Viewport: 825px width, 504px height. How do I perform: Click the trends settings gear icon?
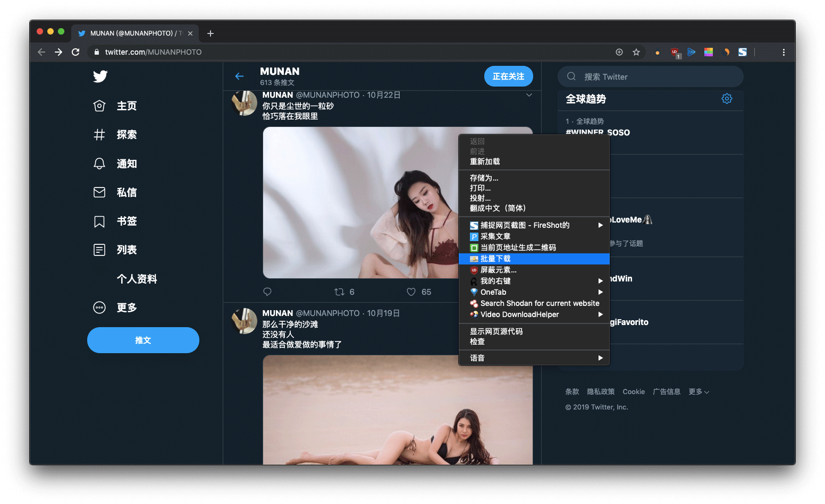[727, 99]
